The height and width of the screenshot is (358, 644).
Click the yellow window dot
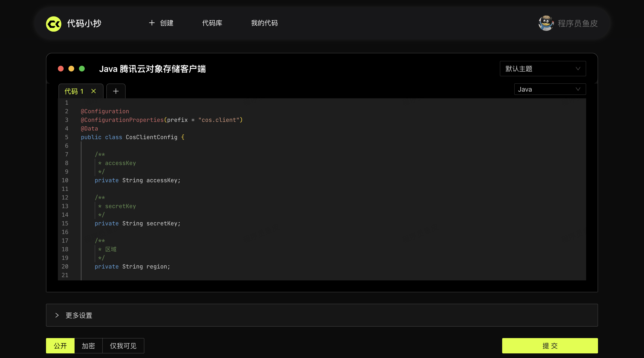pos(71,68)
